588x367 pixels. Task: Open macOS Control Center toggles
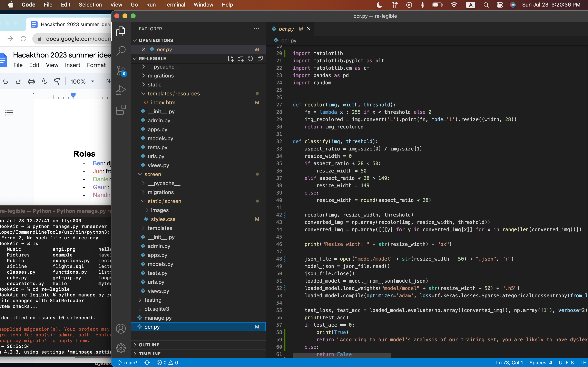tap(500, 5)
